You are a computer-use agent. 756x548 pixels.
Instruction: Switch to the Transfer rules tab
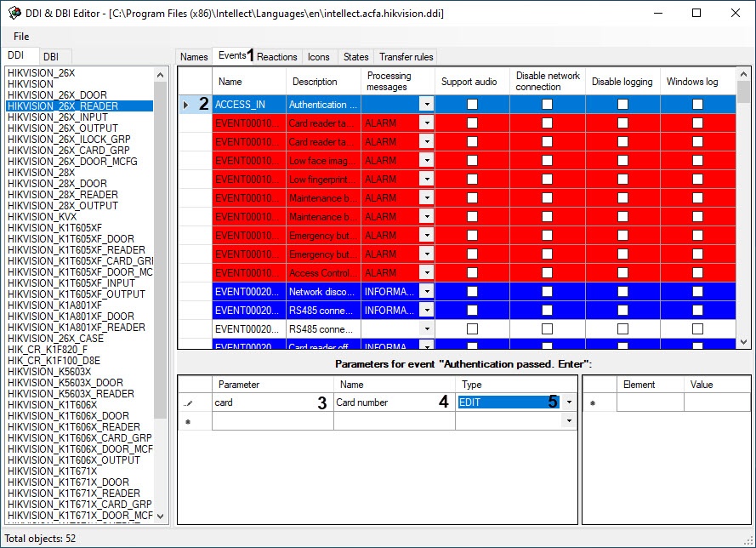(406, 57)
